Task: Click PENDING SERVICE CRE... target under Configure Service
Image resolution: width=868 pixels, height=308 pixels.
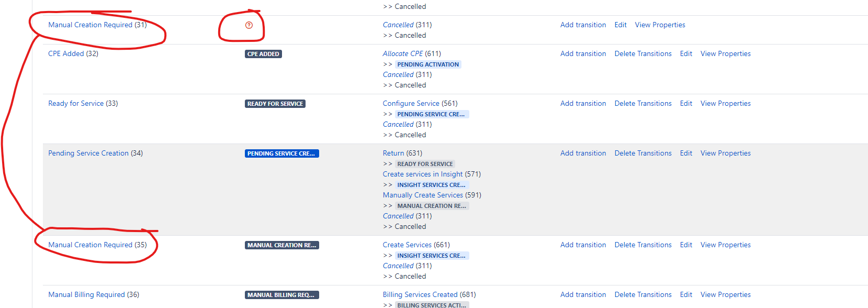Action: (x=431, y=114)
